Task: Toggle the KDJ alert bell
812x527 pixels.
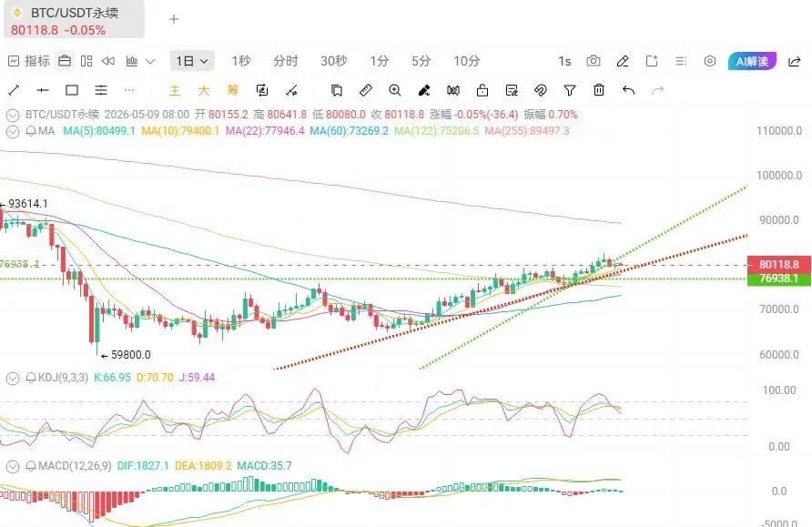Action: pyautogui.click(x=31, y=378)
